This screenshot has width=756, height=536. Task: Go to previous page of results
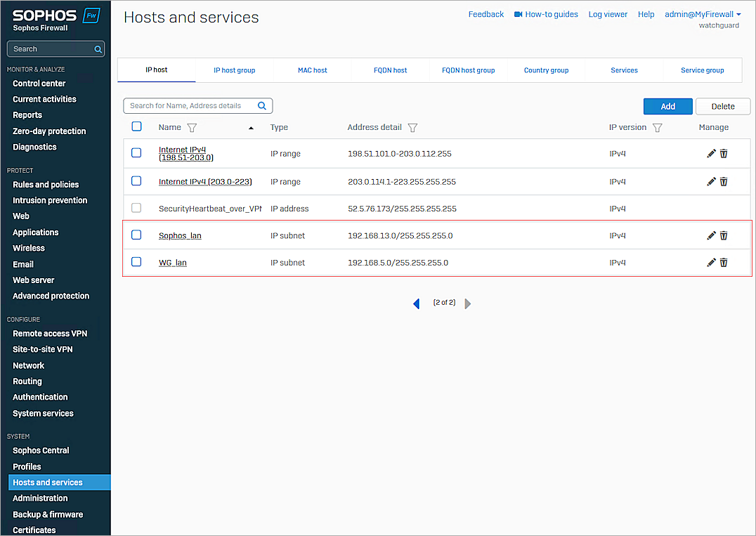(416, 302)
